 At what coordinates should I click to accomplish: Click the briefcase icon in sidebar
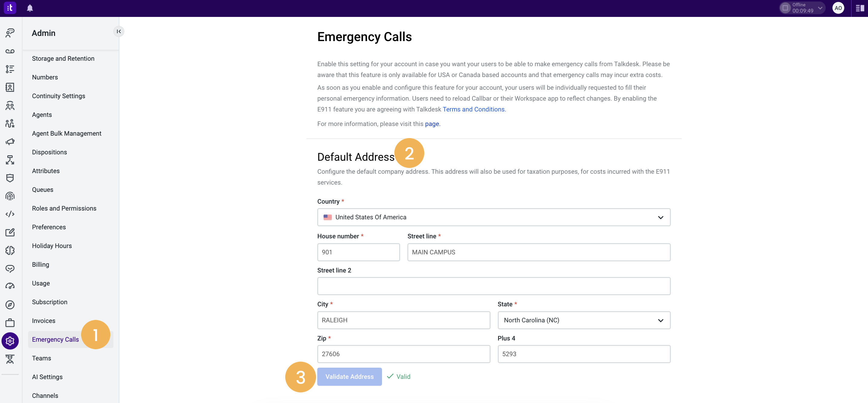coord(10,323)
